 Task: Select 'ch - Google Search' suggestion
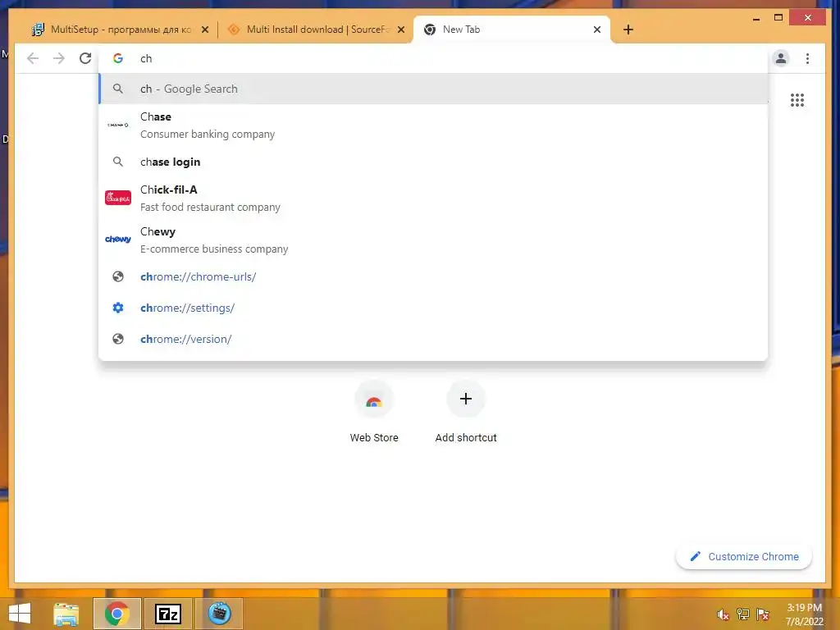[x=433, y=89]
